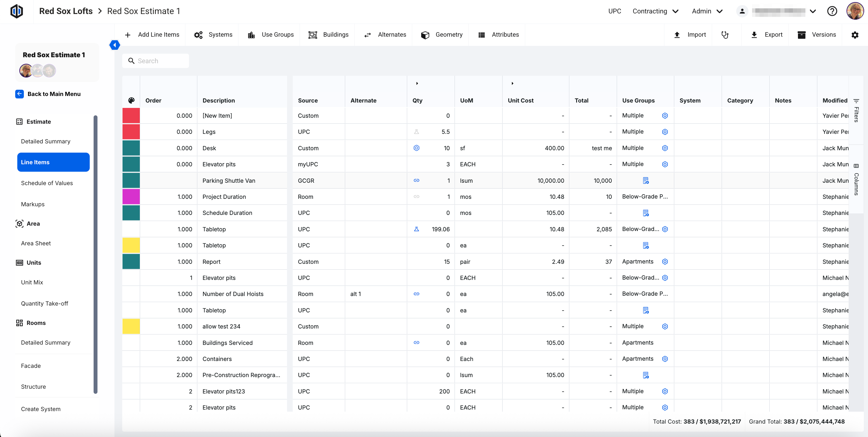Open the Contracting dropdown
The height and width of the screenshot is (437, 868).
click(655, 11)
